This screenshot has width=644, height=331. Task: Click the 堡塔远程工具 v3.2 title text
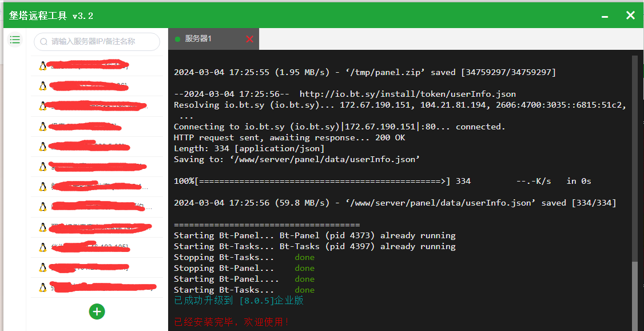(51, 16)
